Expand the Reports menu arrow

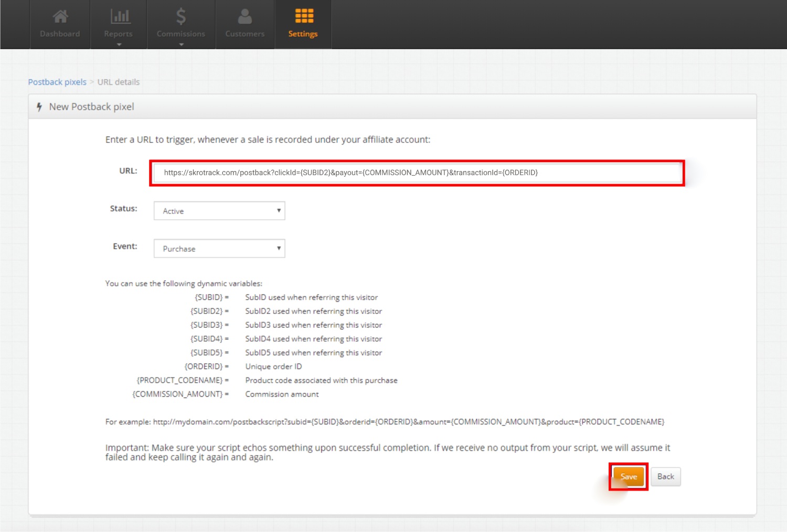119,45
